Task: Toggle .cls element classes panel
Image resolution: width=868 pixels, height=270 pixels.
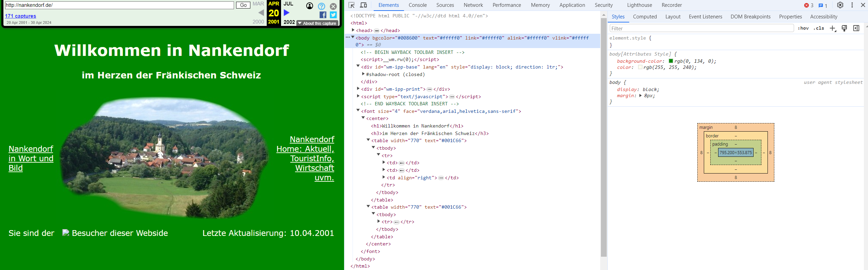Action: point(819,28)
